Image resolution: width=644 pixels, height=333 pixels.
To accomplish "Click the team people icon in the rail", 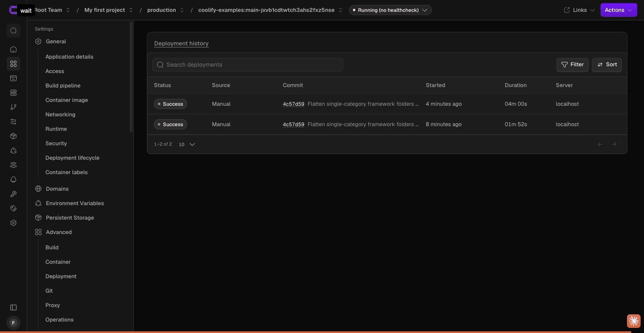I will [x=13, y=165].
